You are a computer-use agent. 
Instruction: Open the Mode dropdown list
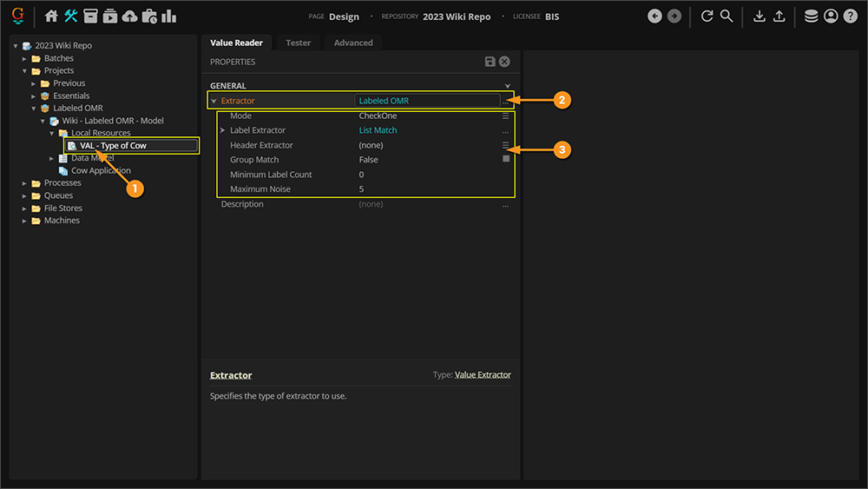(x=505, y=116)
